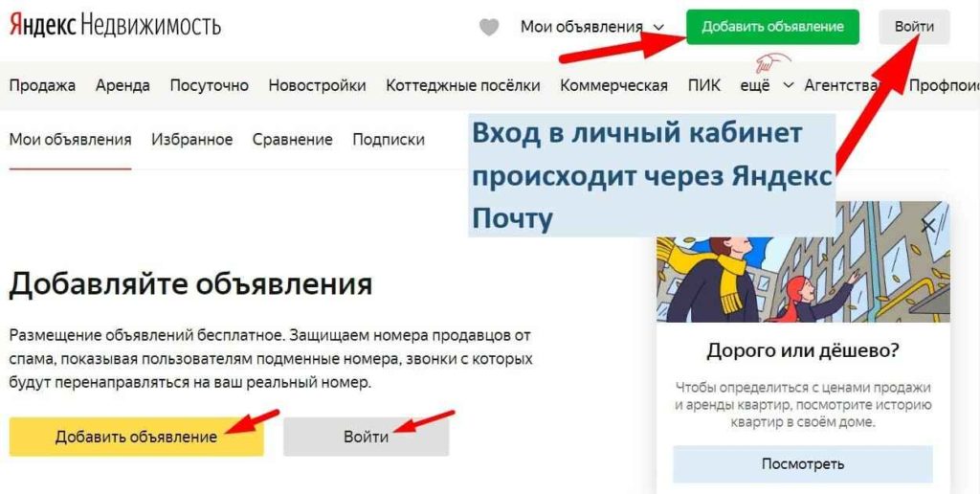
Task: Click the green Добавить объявление button
Action: [x=772, y=27]
